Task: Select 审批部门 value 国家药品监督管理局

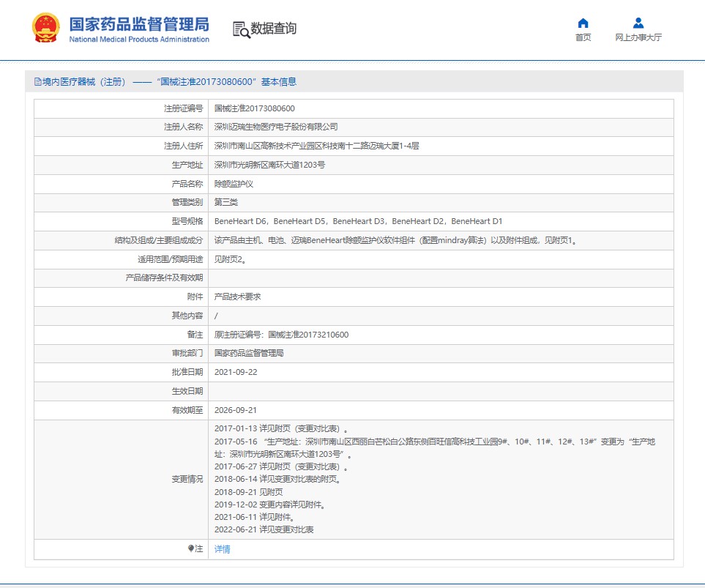Action: tap(249, 353)
